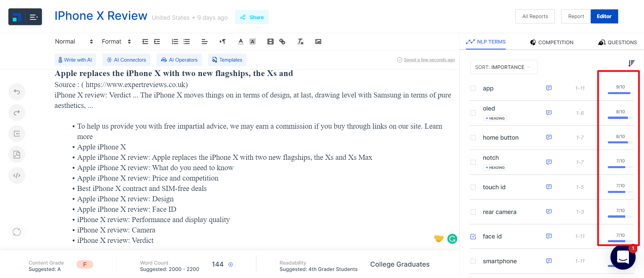Image resolution: width=644 pixels, height=278 pixels.
Task: Open the Grammarly green icon
Action: pyautogui.click(x=452, y=239)
